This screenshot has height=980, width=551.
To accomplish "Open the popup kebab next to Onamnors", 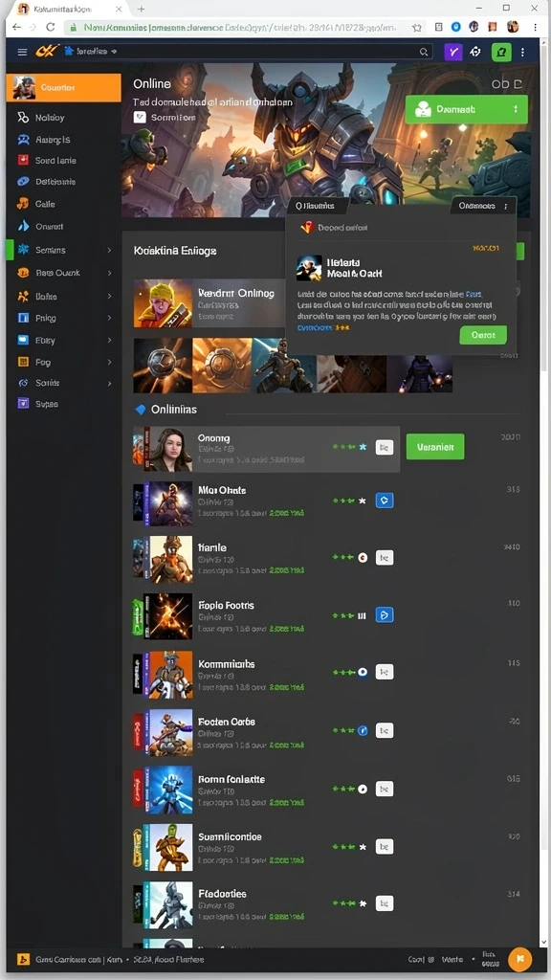I will click(x=506, y=206).
